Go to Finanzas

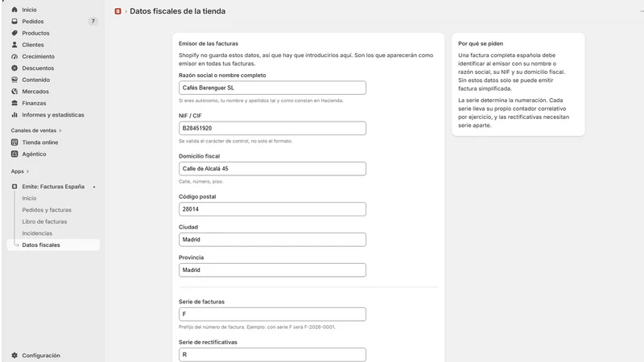[34, 103]
